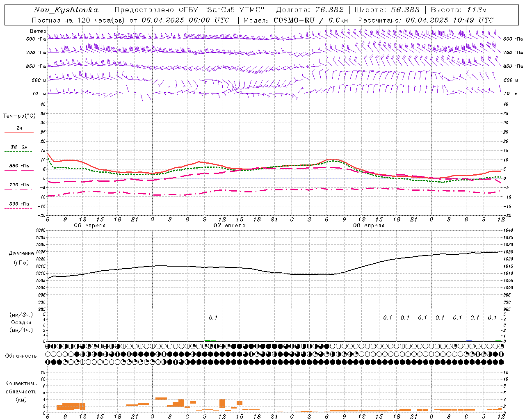The image size is (525, 420).
Task: Click the Тем-ра(°C) axis title
Action: click(19, 116)
